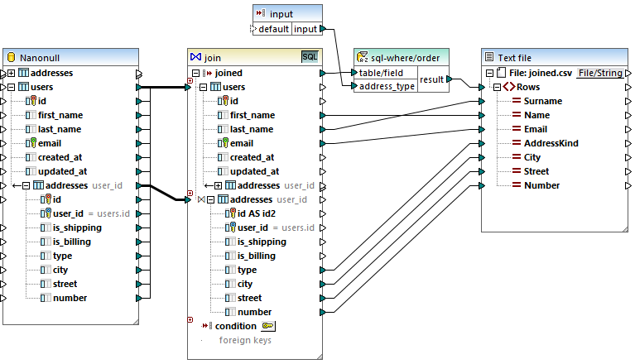
Task: Click the input component header icon
Action: (x=261, y=14)
